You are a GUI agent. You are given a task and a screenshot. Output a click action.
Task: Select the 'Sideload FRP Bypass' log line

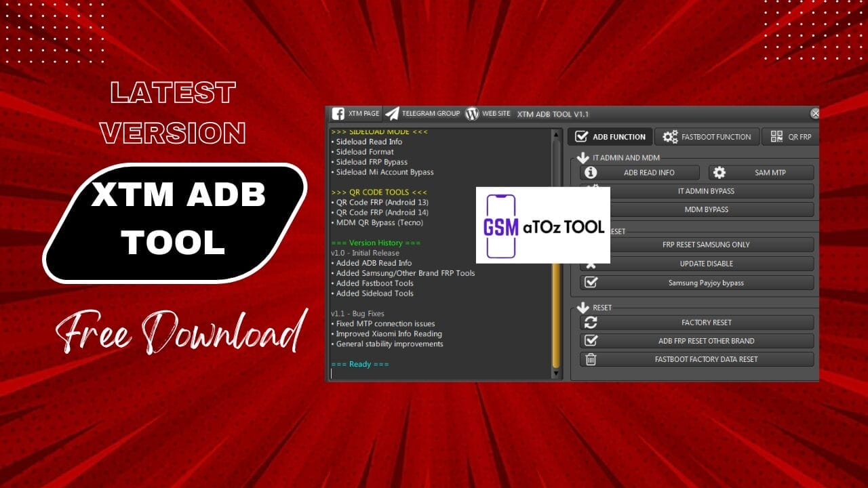pos(370,162)
